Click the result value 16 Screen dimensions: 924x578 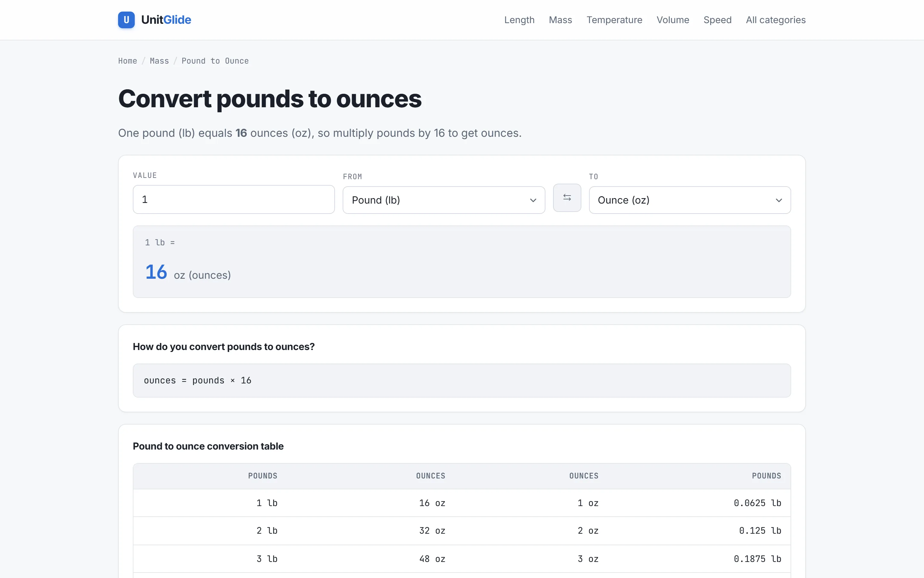(156, 272)
